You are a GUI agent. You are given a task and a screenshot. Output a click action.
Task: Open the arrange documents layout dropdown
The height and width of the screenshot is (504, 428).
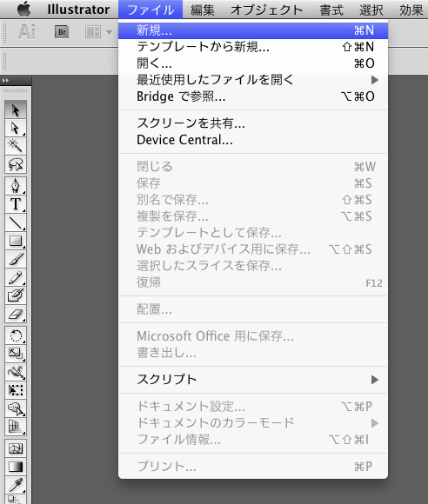(x=98, y=32)
